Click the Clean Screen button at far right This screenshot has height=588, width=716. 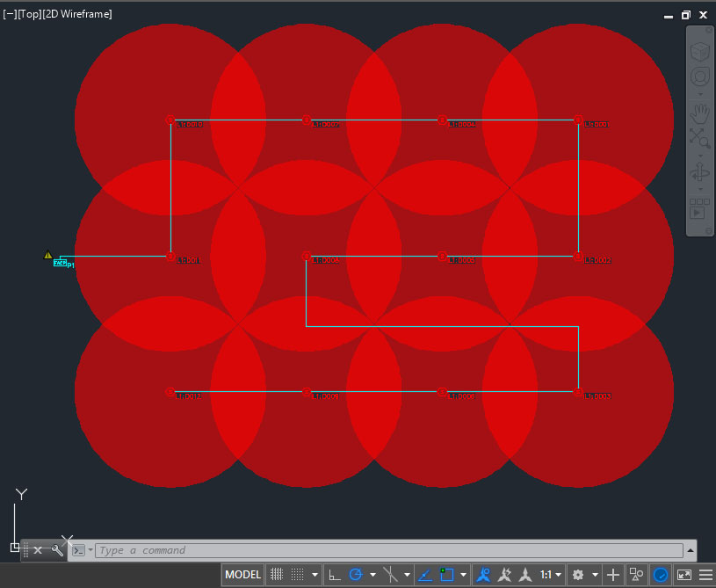pyautogui.click(x=682, y=574)
